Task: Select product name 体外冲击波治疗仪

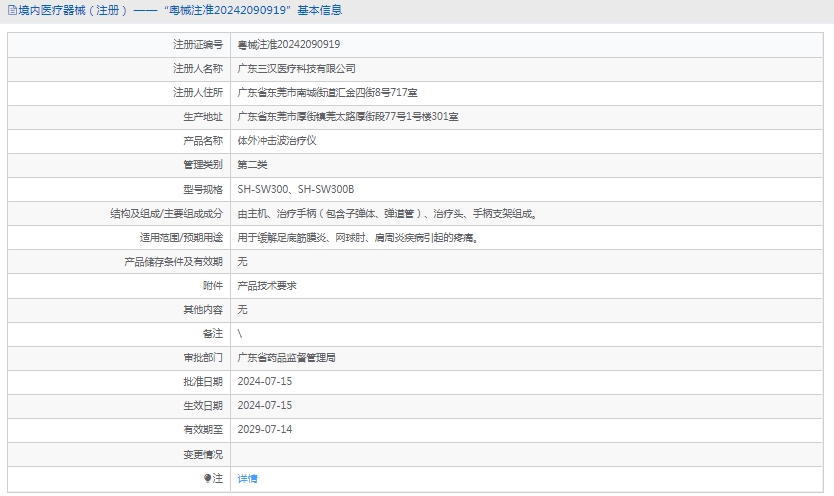Action: pyautogui.click(x=277, y=141)
